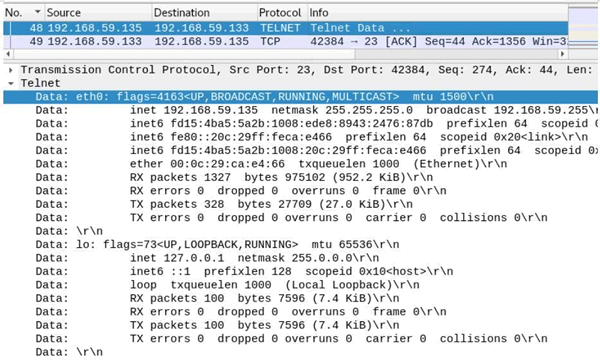Select the RX packets 1327 line
600x360 pixels.
pyautogui.click(x=300, y=178)
